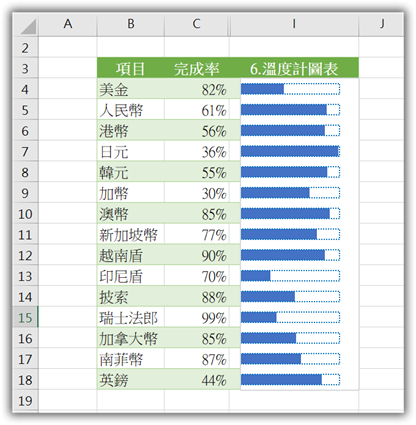Select row 3 header
Viewport: 416px width, 425px height.
click(25, 68)
